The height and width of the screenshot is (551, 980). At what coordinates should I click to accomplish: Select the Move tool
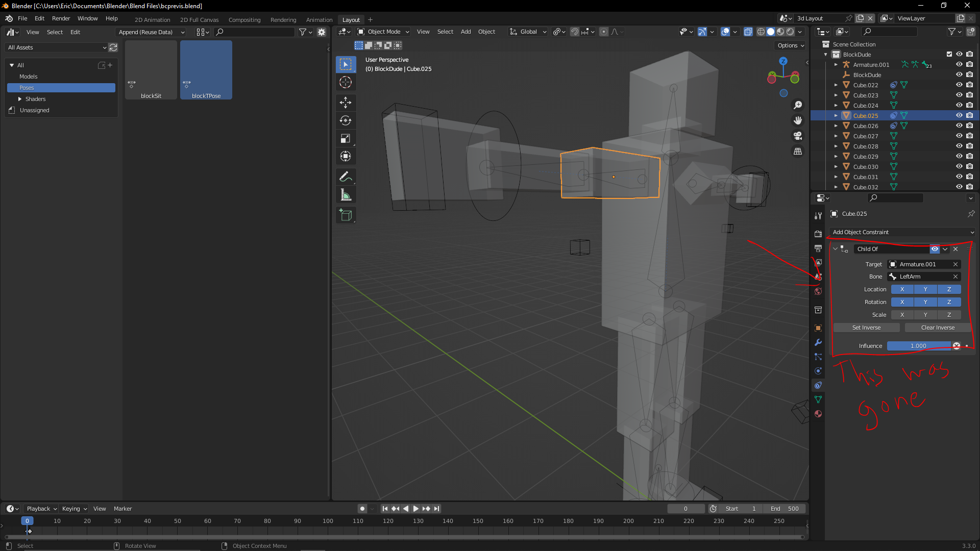pos(346,103)
